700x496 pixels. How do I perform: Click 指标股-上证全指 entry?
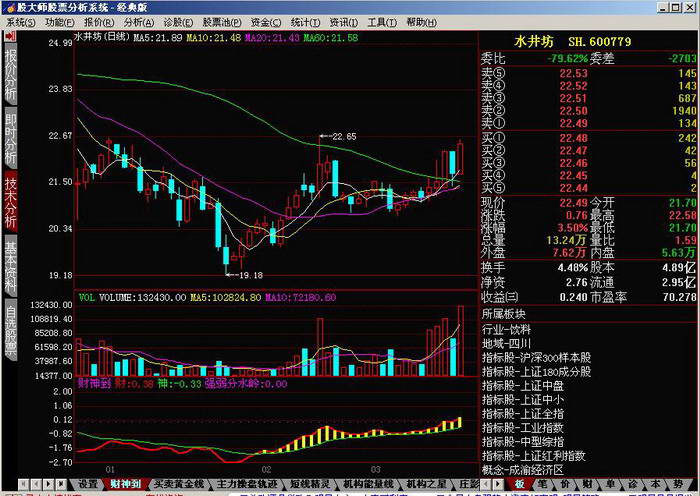pyautogui.click(x=523, y=414)
